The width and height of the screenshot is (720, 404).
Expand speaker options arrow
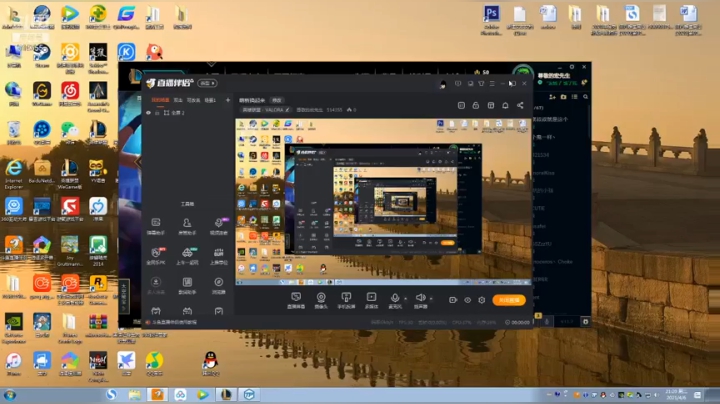[431, 298]
